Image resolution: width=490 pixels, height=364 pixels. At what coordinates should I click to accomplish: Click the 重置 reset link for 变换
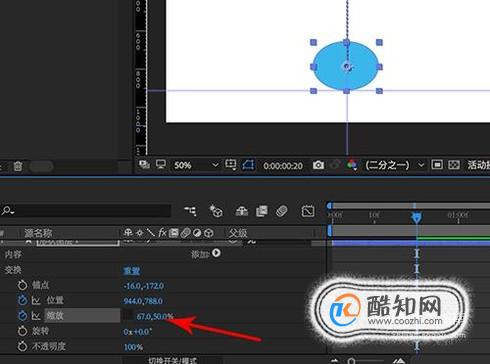(132, 270)
